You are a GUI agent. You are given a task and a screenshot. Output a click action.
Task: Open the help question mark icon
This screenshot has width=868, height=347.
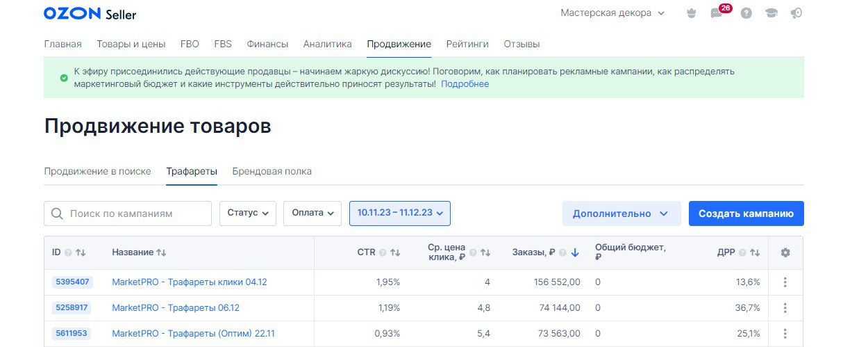(746, 13)
